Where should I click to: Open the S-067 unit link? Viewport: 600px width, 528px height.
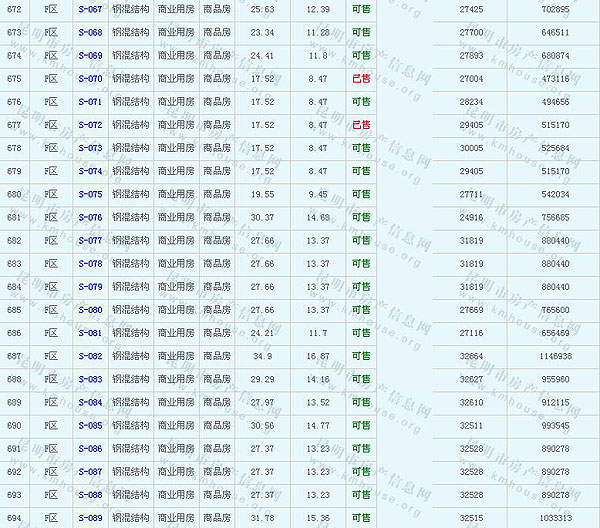click(90, 9)
